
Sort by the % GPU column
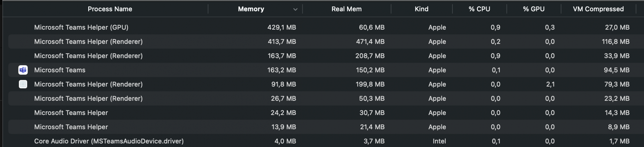tap(534, 9)
